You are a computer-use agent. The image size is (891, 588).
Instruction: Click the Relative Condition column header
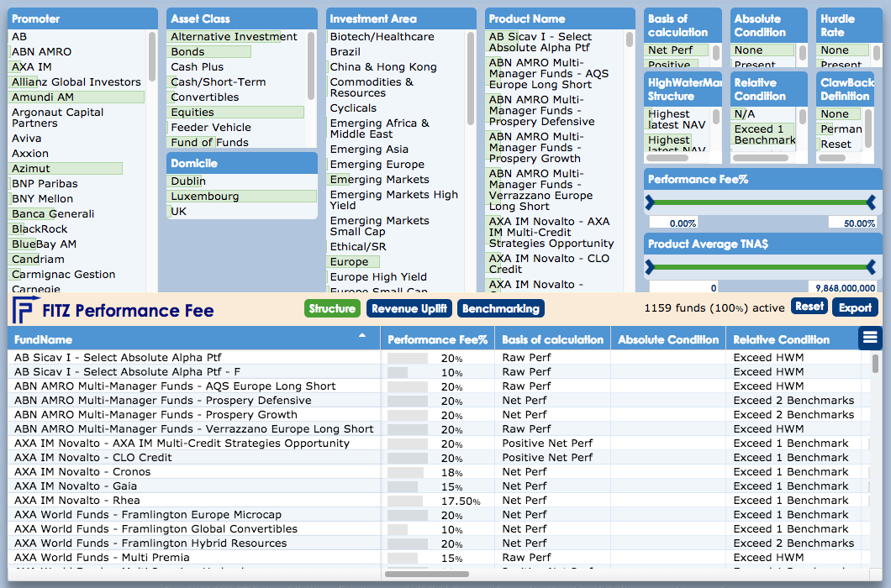pos(781,340)
